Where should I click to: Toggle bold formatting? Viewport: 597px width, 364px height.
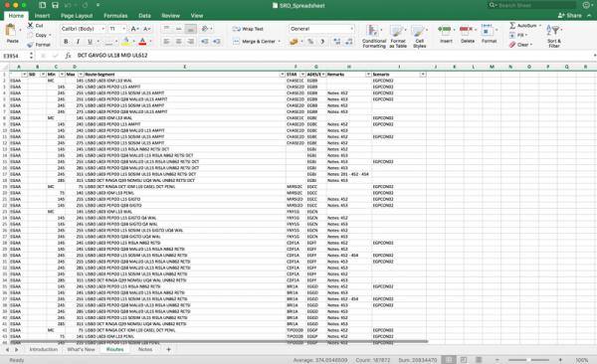click(66, 41)
